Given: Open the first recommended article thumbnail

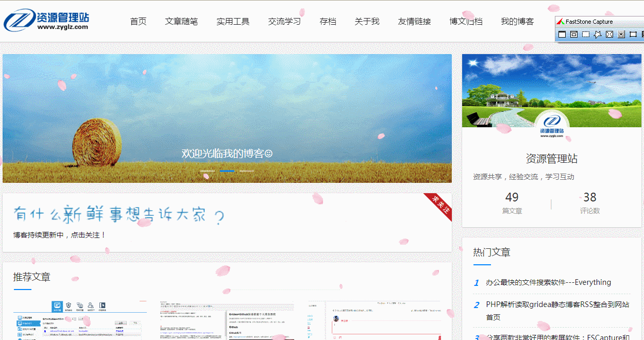Looking at the screenshot, I should point(80,319).
